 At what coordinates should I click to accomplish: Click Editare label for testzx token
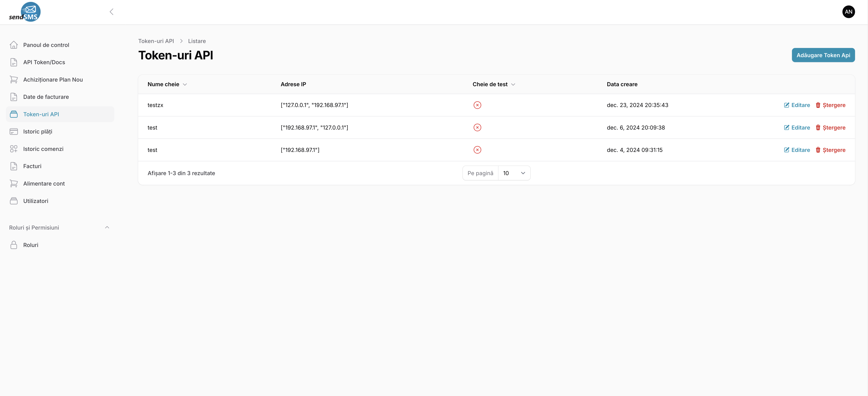pyautogui.click(x=801, y=105)
